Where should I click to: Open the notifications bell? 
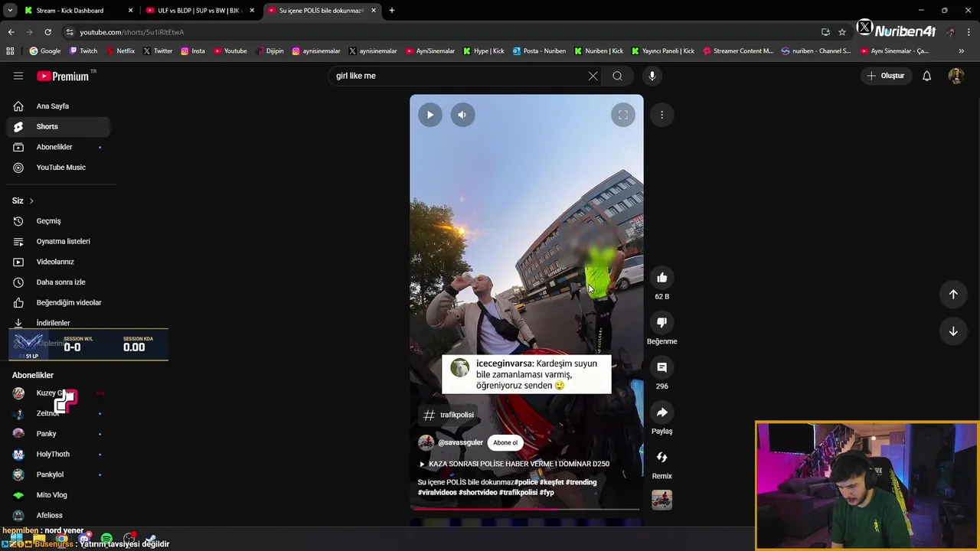click(x=926, y=76)
